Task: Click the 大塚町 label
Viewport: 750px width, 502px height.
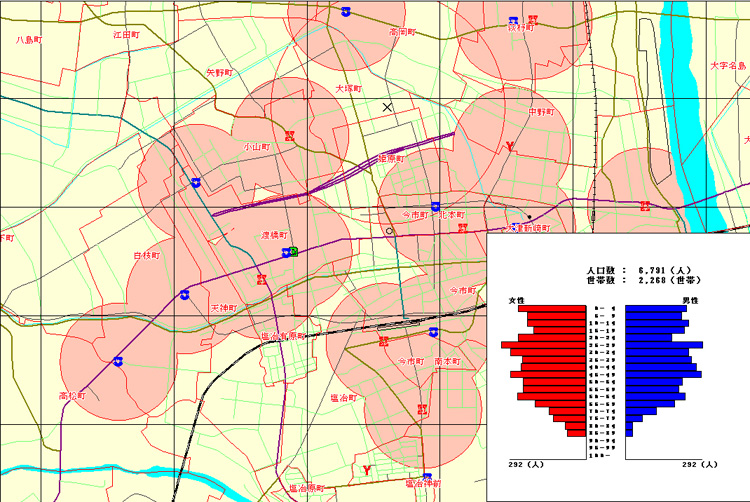Action: (349, 88)
